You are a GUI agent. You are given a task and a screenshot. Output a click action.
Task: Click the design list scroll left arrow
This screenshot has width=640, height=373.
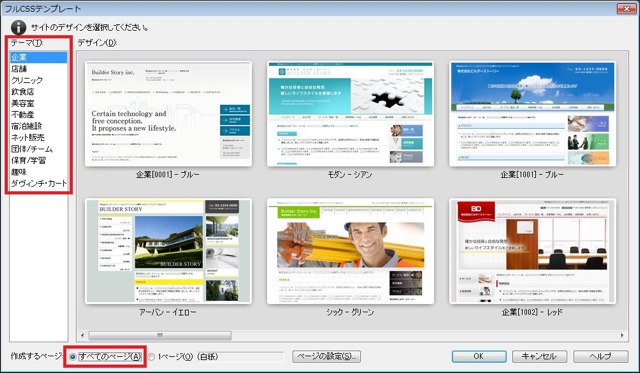[82, 335]
